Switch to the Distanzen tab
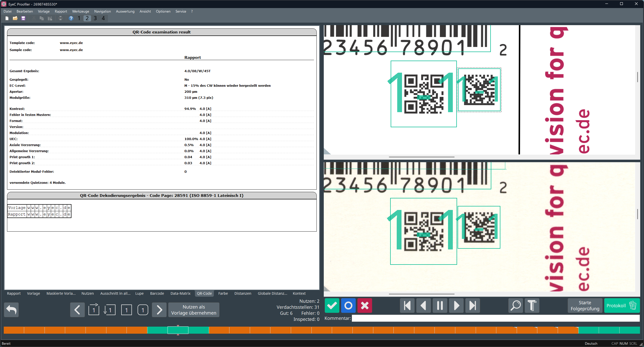Screen dimensions: 644x347 coord(243,293)
